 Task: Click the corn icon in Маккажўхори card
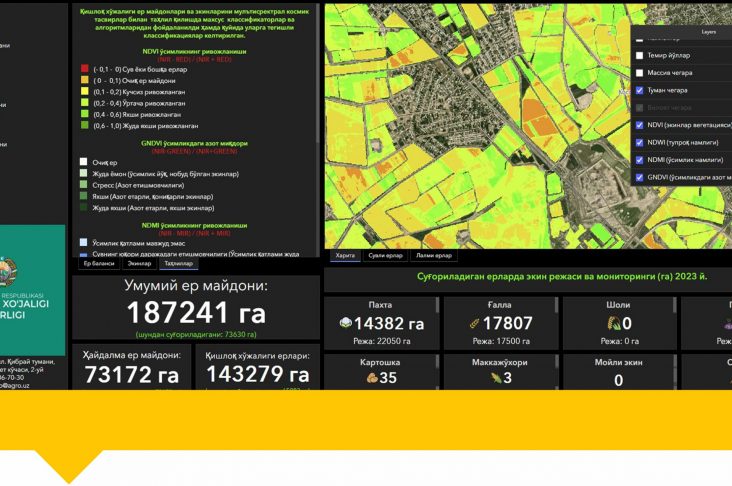click(494, 379)
